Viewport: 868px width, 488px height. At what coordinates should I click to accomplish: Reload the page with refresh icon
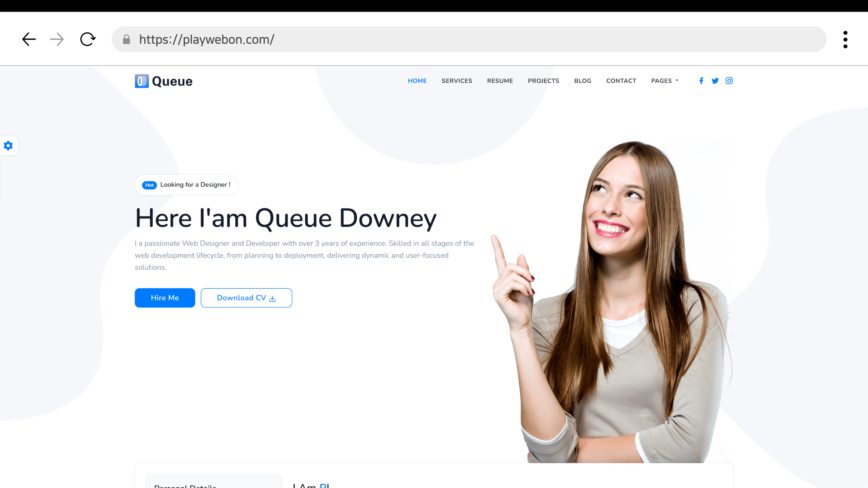(x=88, y=39)
